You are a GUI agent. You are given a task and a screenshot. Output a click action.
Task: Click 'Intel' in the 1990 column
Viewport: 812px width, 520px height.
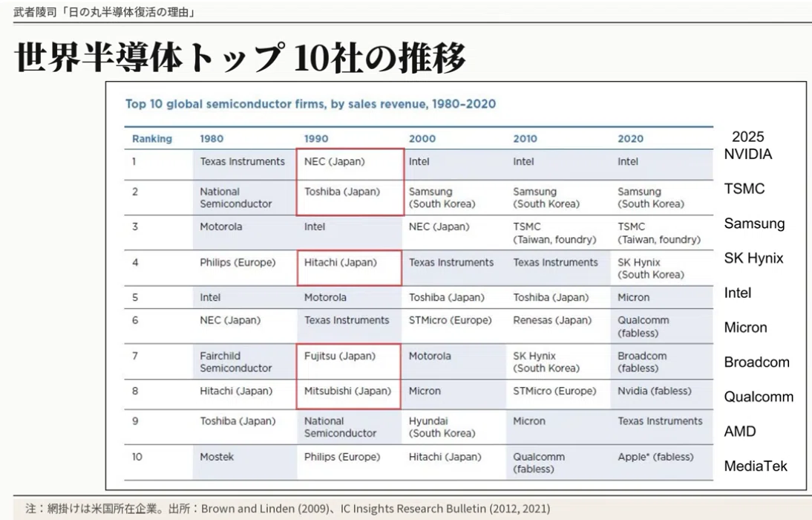click(x=315, y=227)
